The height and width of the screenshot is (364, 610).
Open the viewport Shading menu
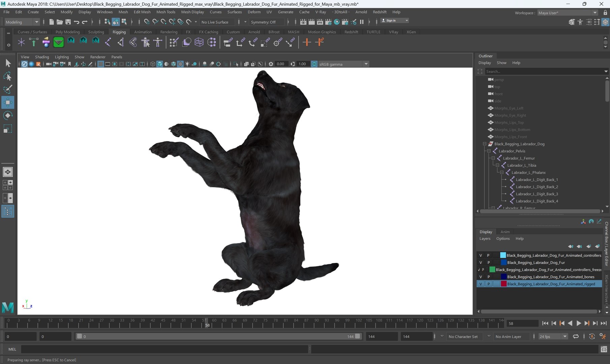[x=42, y=57]
